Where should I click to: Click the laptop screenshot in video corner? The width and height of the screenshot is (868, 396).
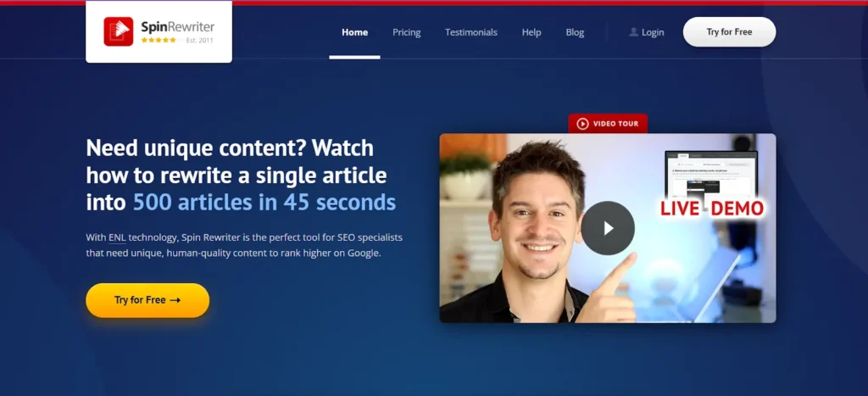pyautogui.click(x=711, y=175)
